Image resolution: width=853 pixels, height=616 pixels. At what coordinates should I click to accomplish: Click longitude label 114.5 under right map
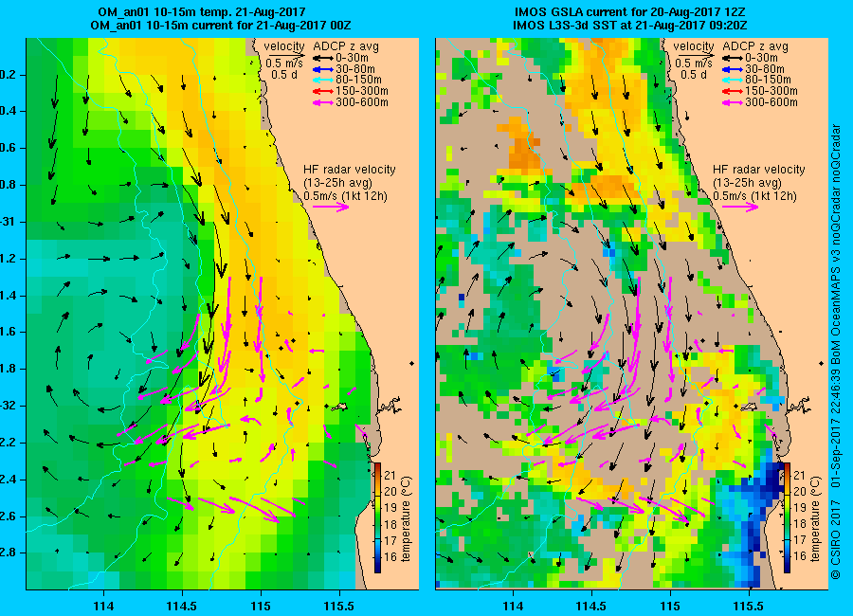click(x=591, y=606)
